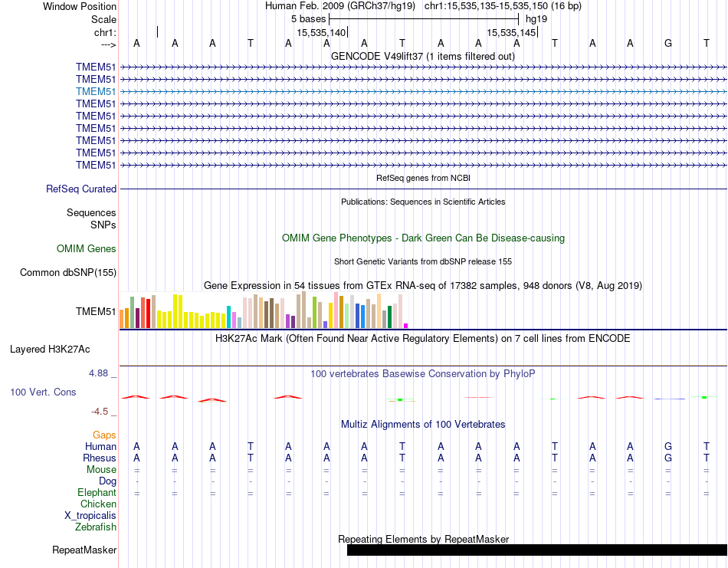Screen dimensions: 728x568
Task: Select the Sequences publications label
Action: click(x=91, y=212)
